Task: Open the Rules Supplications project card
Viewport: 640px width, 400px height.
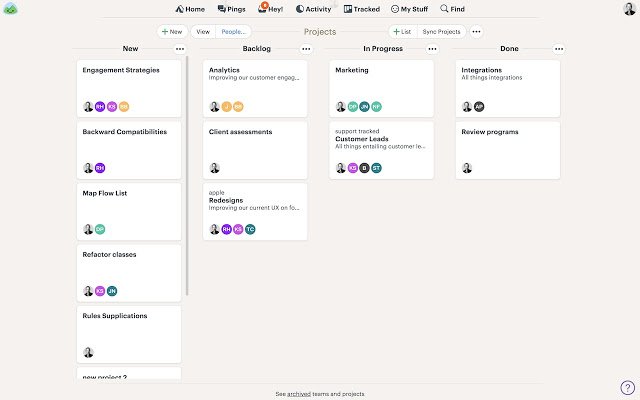Action: coord(129,334)
